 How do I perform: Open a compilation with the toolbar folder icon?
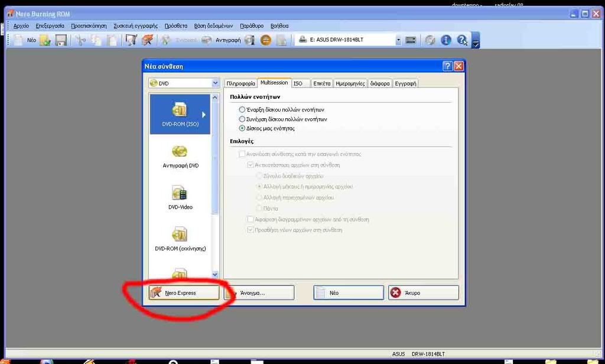point(45,40)
